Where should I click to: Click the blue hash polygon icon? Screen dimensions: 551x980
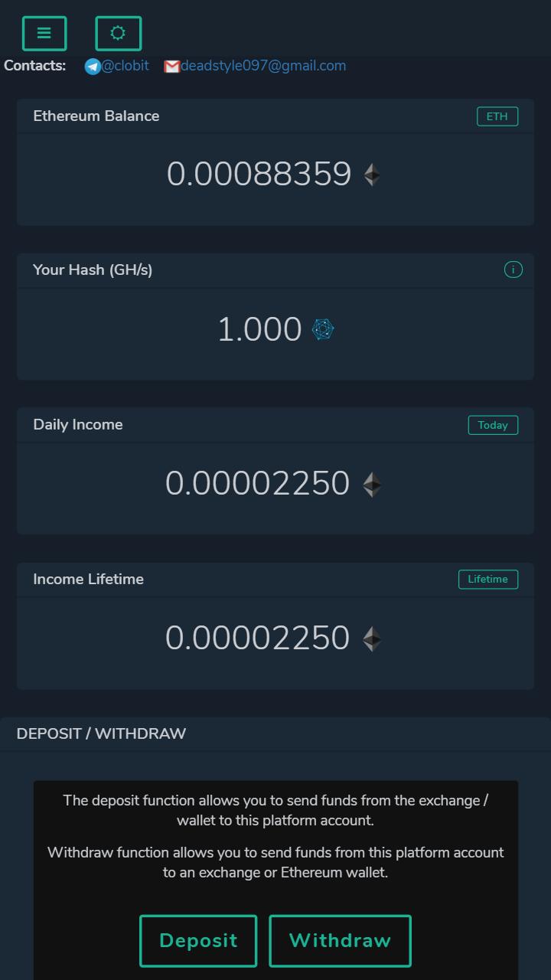[x=323, y=329]
